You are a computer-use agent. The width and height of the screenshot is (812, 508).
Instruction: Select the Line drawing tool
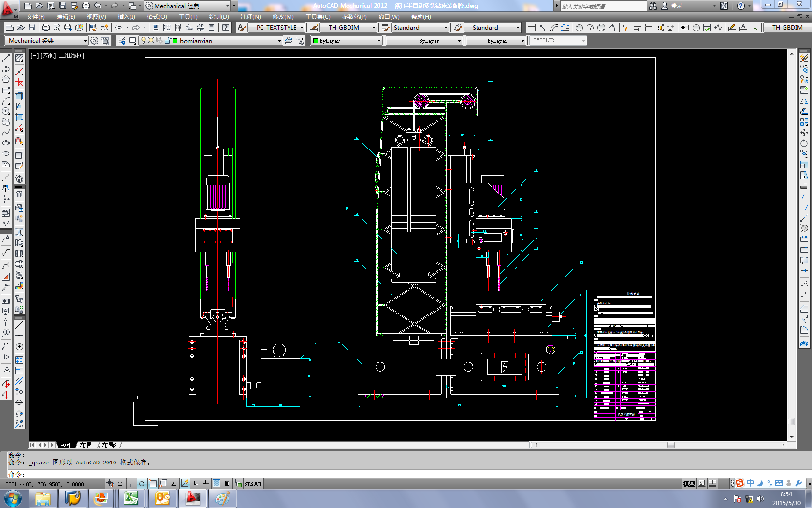tap(6, 58)
